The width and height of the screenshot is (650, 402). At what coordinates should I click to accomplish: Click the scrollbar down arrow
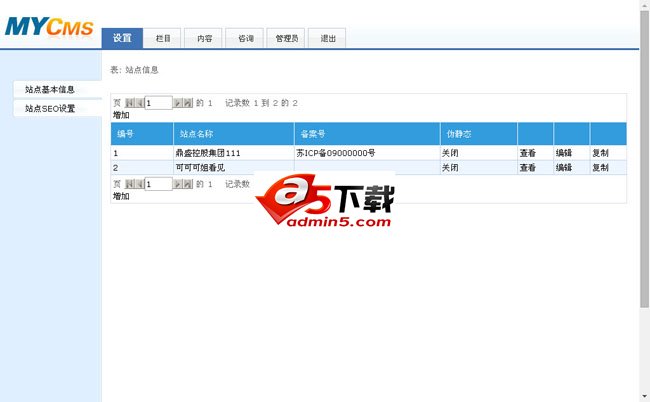coord(645,397)
